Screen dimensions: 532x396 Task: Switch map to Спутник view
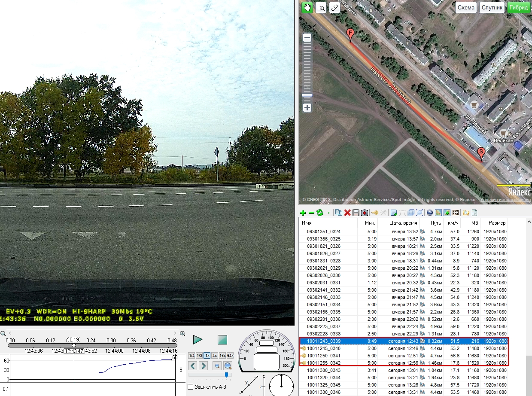tap(492, 8)
